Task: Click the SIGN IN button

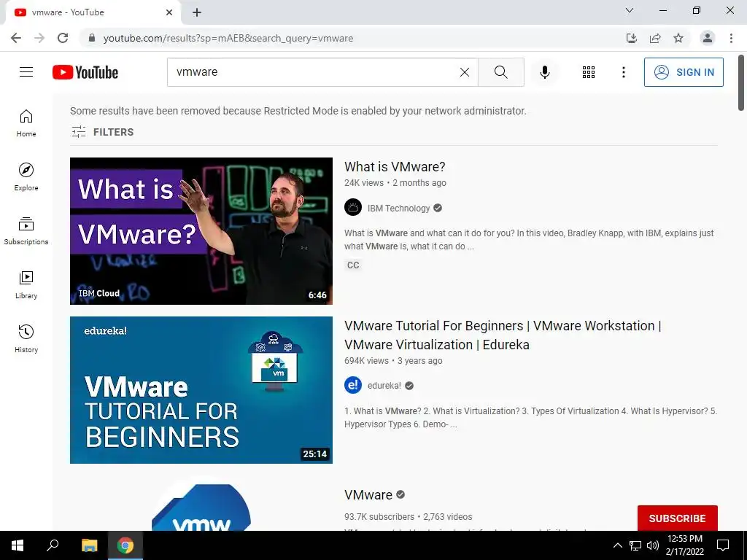Action: (683, 72)
